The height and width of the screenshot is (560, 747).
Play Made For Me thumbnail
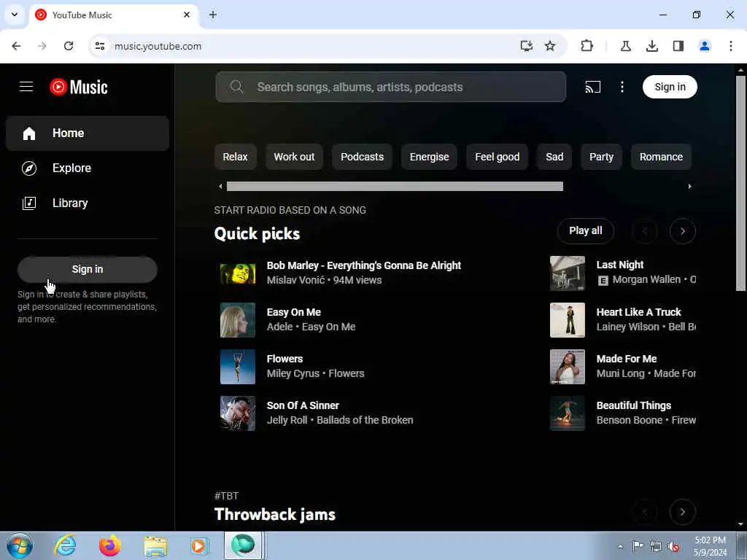(568, 367)
